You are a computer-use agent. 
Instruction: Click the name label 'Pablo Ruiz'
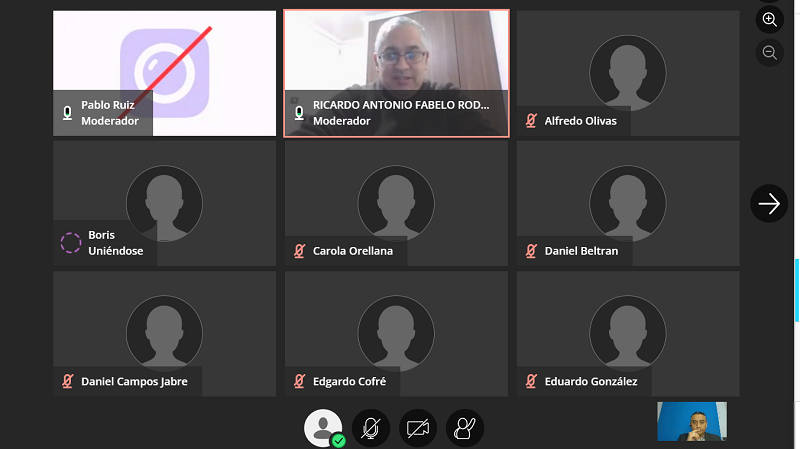point(108,105)
